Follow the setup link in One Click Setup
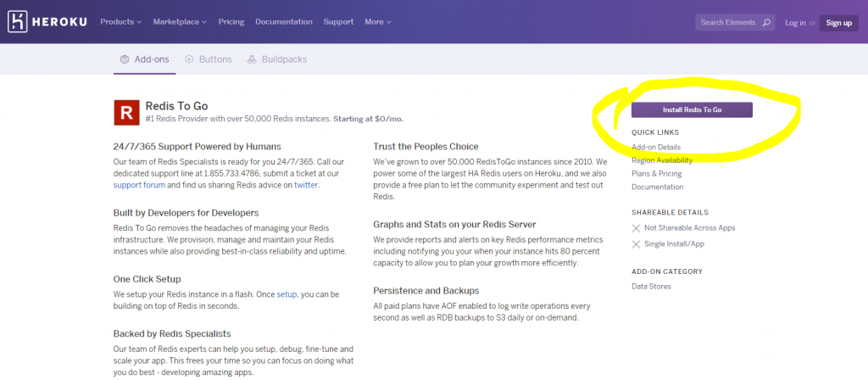This screenshot has width=868, height=380. [x=287, y=294]
